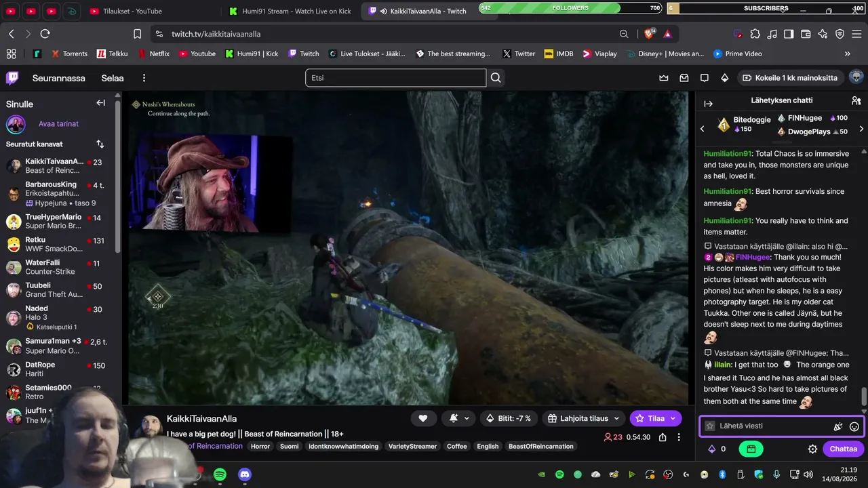Share the stream via share icon
868x488 pixels.
(663, 437)
